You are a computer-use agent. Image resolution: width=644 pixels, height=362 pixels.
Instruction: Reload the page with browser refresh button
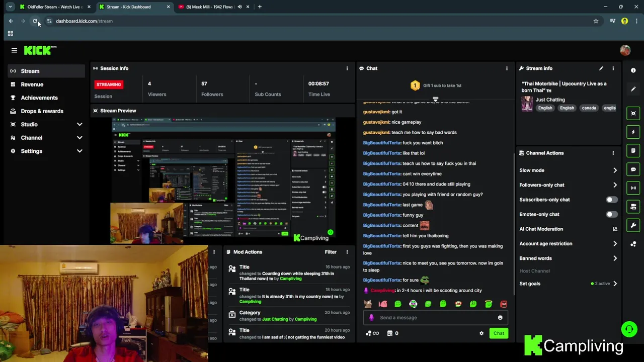pos(35,21)
